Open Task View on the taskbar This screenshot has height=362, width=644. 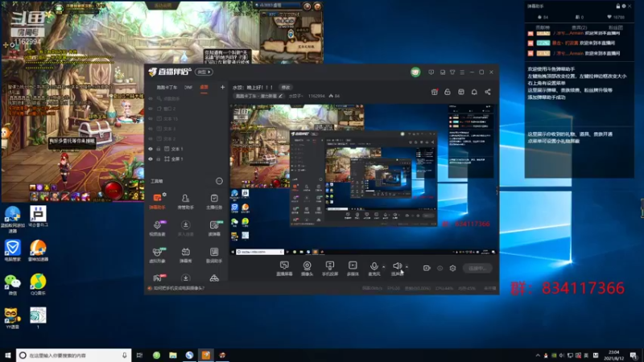point(139,356)
